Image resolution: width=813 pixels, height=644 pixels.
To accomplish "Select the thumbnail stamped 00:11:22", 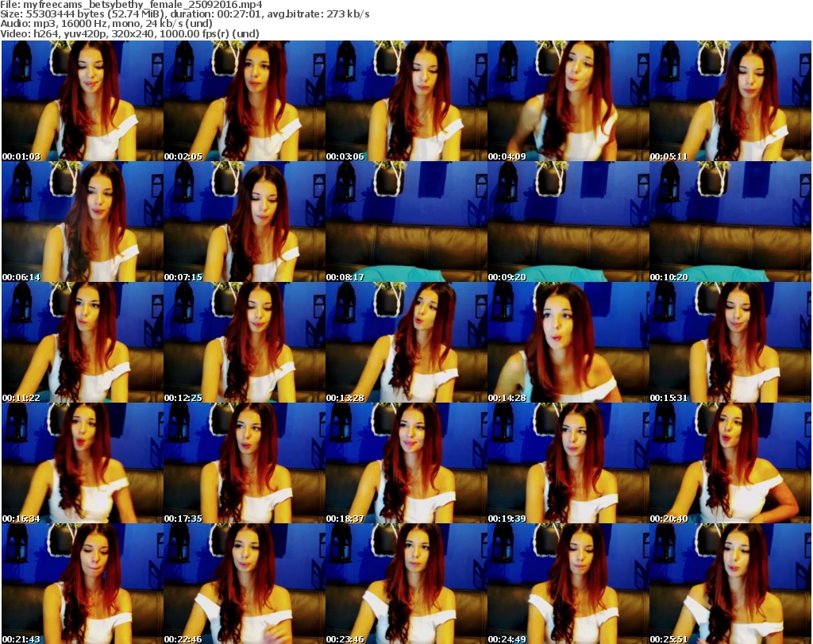I will [x=83, y=342].
